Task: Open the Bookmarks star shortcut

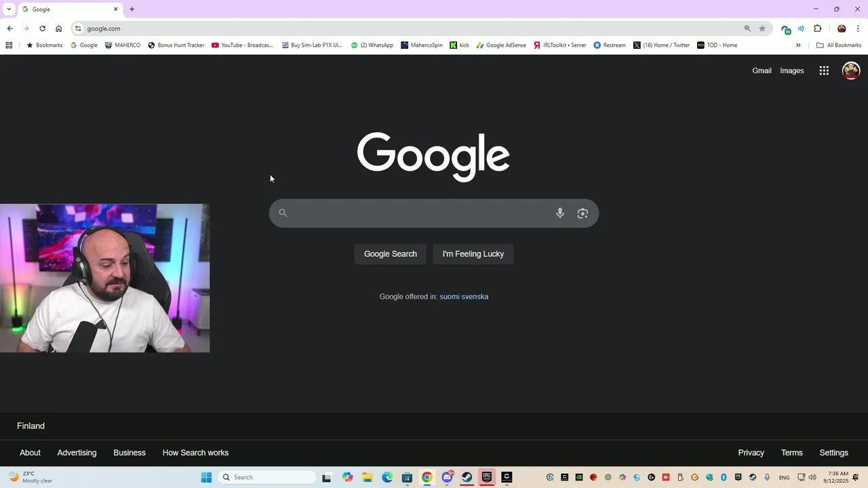Action: 44,45
